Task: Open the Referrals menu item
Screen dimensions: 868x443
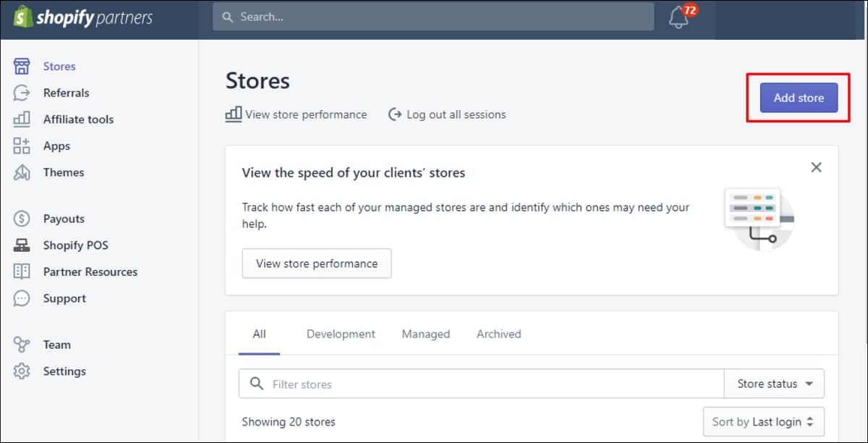Action: pos(66,93)
